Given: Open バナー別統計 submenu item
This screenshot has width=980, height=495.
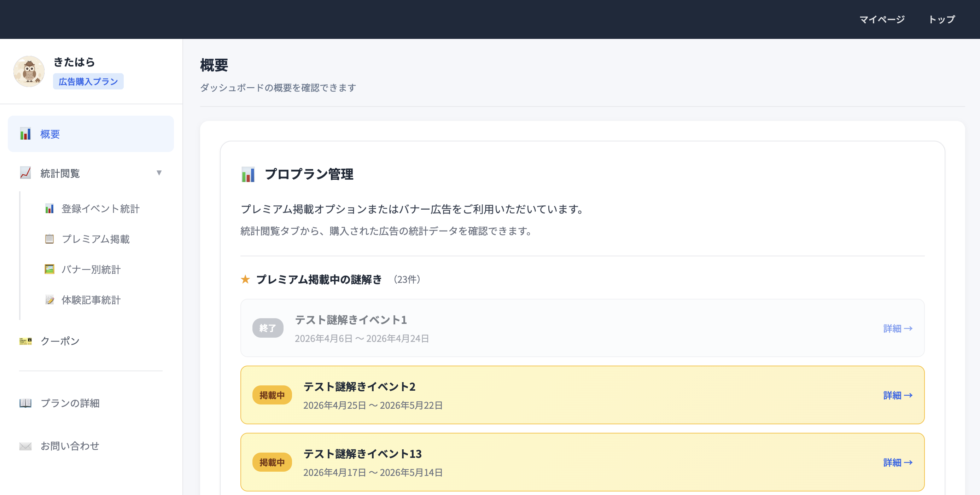Looking at the screenshot, I should tap(91, 269).
